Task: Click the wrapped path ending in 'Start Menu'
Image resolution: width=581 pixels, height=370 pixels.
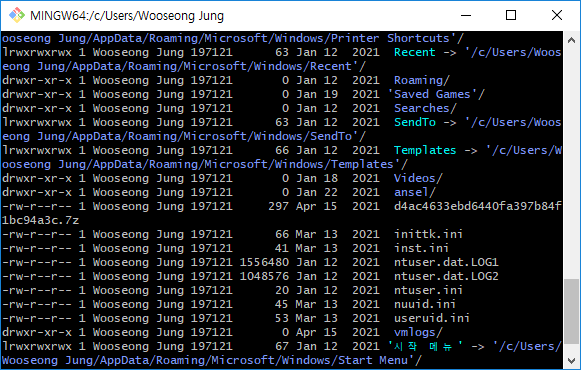Action: 212,360
